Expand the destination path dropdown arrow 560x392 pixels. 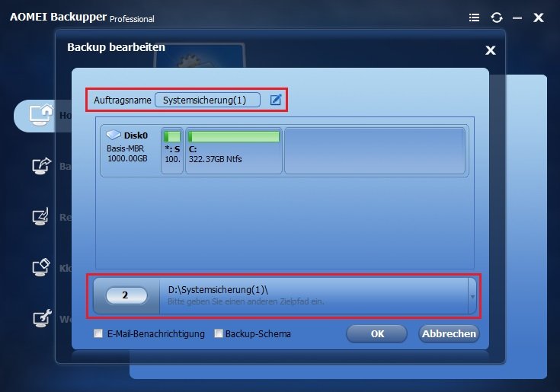click(x=472, y=296)
